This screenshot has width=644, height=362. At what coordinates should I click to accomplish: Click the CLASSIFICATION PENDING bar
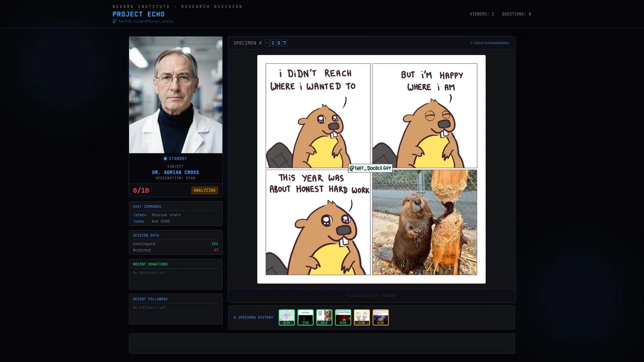click(371, 296)
